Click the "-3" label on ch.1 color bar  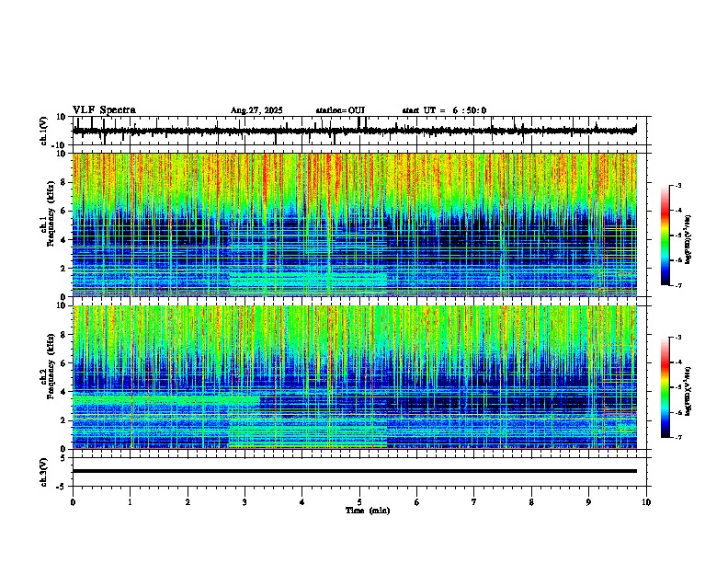(x=678, y=185)
